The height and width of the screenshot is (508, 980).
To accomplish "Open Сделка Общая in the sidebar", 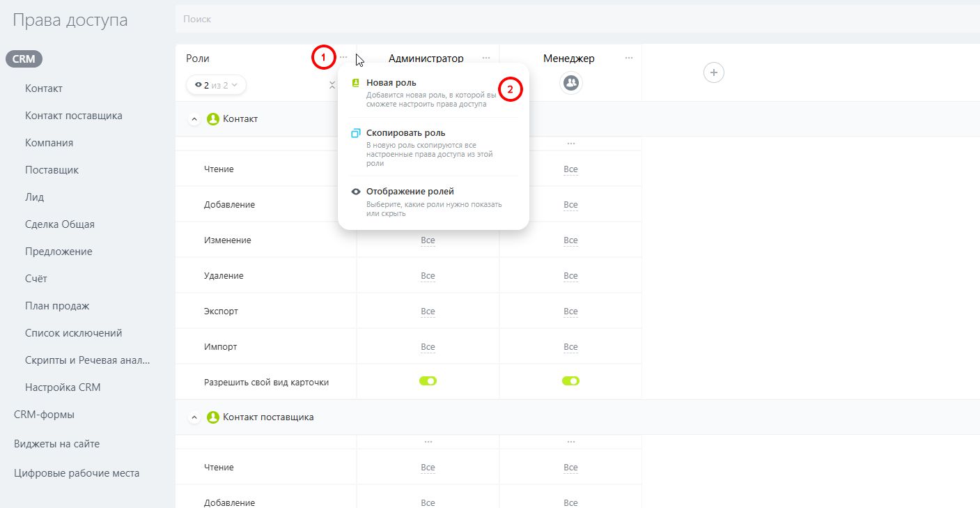I will point(60,224).
